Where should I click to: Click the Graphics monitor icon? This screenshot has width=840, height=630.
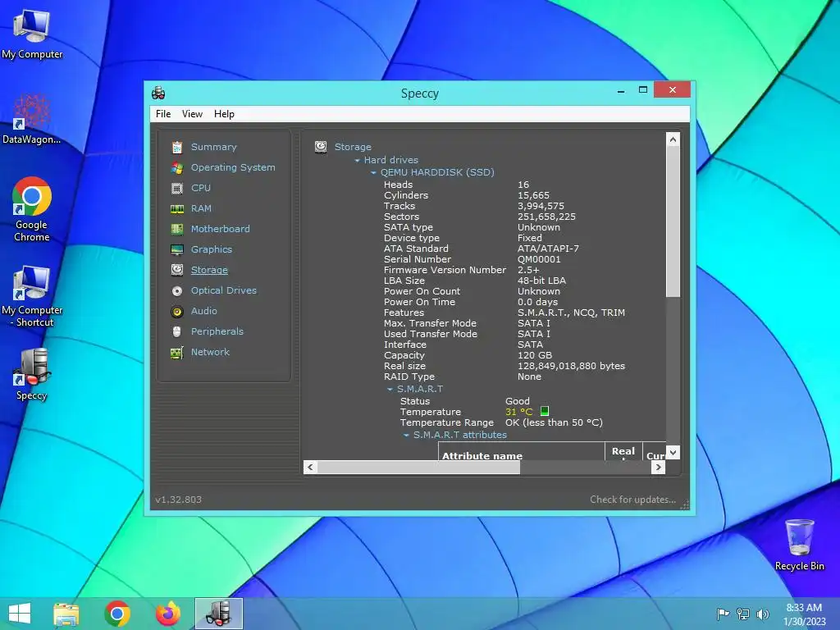(x=177, y=249)
